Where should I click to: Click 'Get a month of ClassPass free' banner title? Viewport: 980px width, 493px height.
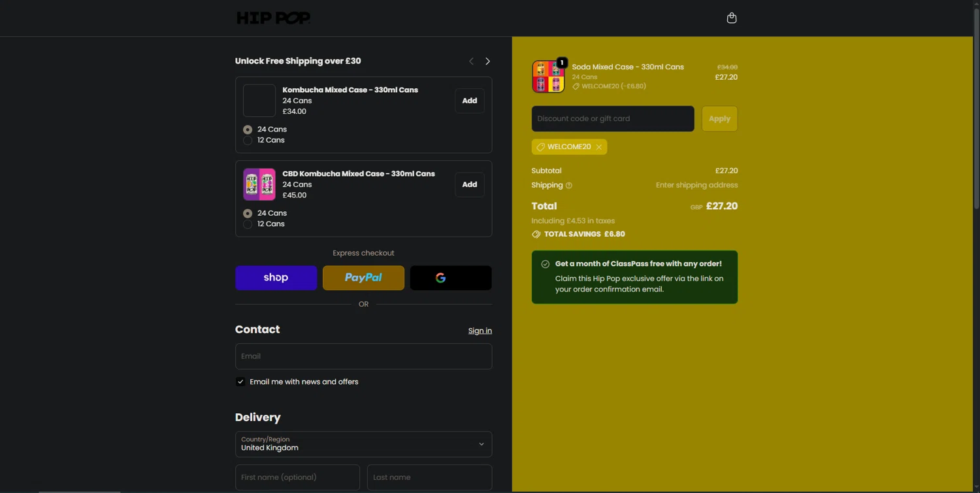coord(638,264)
